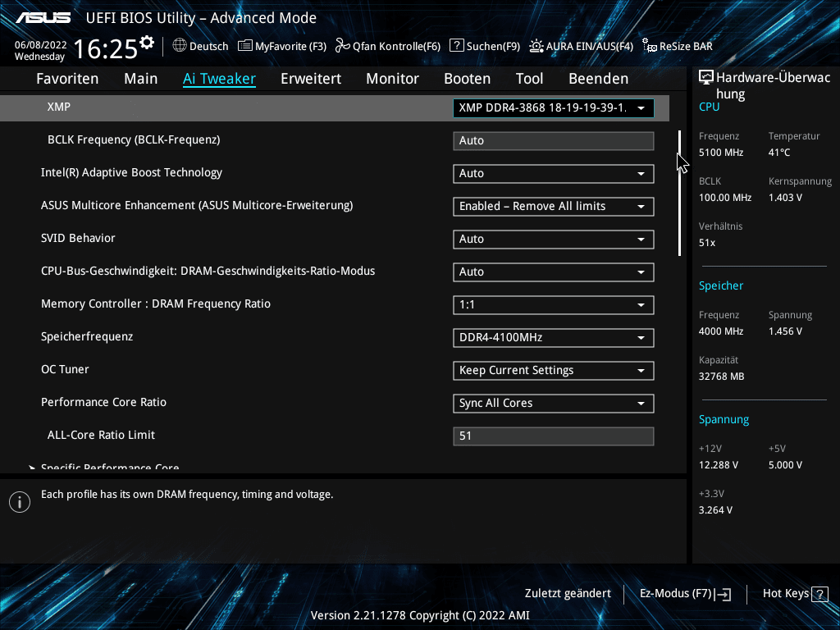Viewport: 840px width, 630px height.
Task: Open the SVID Behavior dropdown
Action: (x=554, y=239)
